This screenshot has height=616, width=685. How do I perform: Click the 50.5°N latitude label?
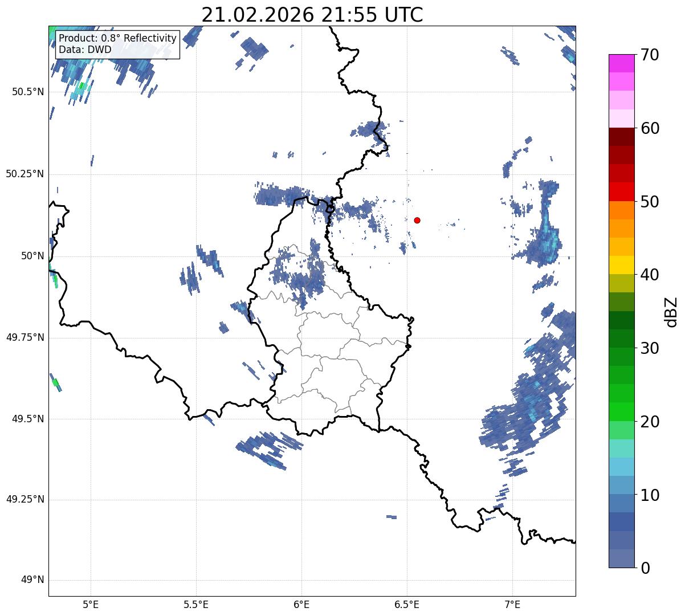[28, 92]
